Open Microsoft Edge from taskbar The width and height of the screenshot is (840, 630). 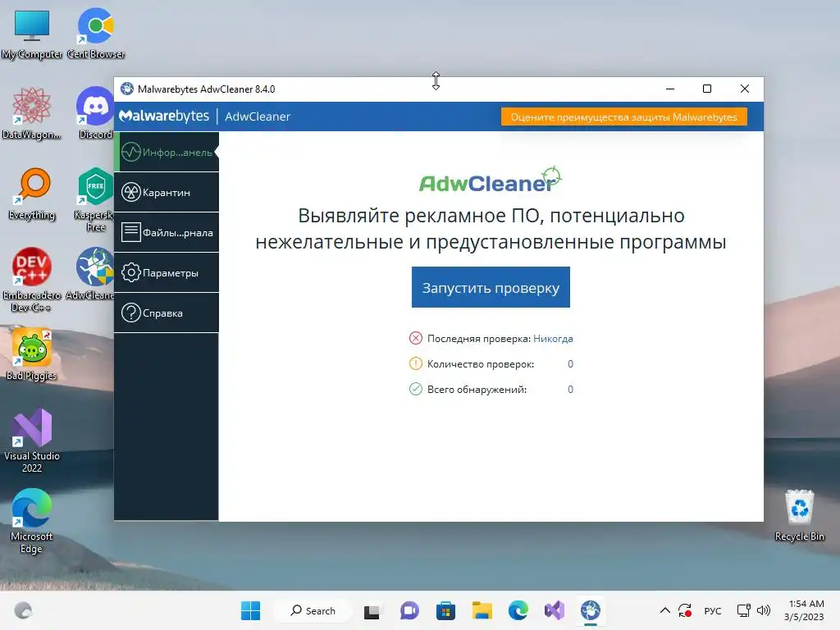[x=518, y=610]
